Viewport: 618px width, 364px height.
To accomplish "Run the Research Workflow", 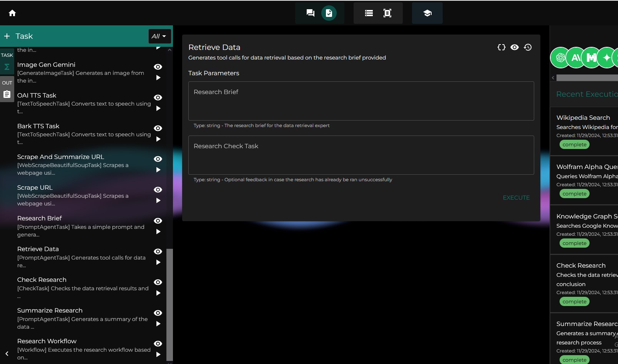I will click(158, 354).
